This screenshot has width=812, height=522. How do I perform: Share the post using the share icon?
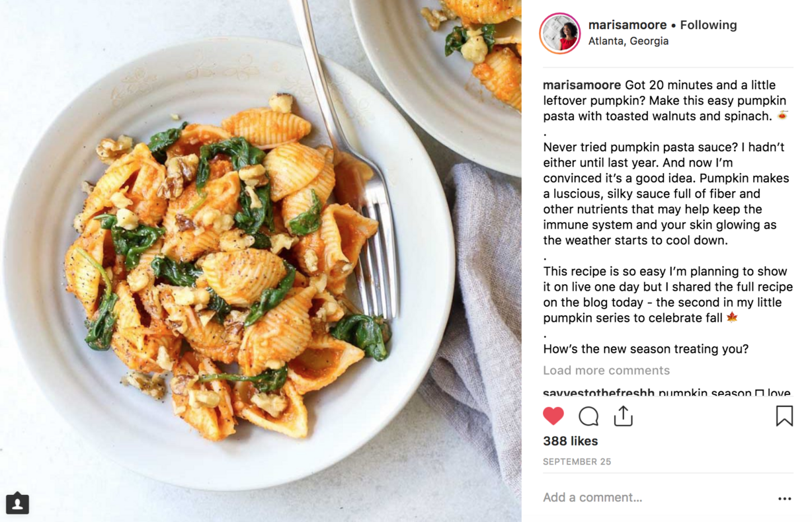[623, 416]
